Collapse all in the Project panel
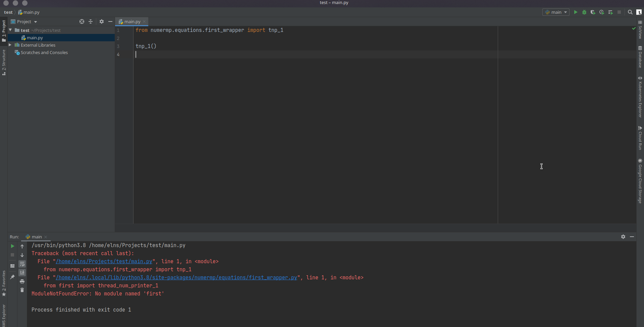 (x=91, y=21)
